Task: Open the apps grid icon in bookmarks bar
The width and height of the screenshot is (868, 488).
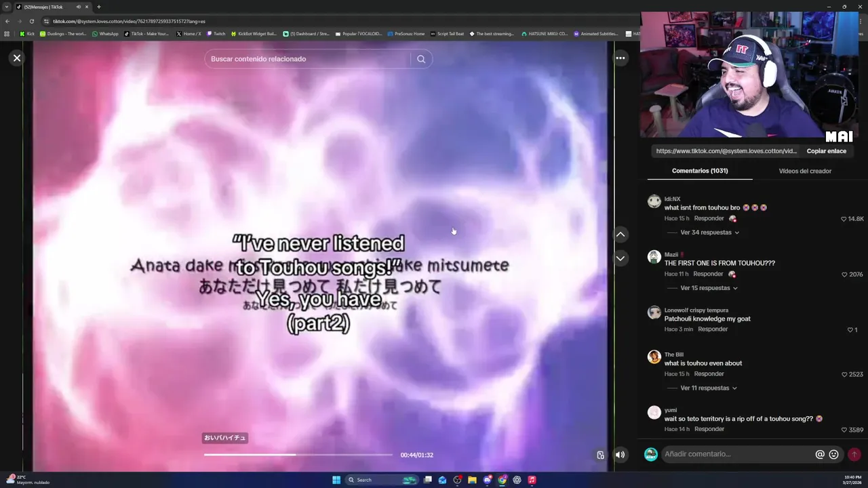Action: (7, 33)
